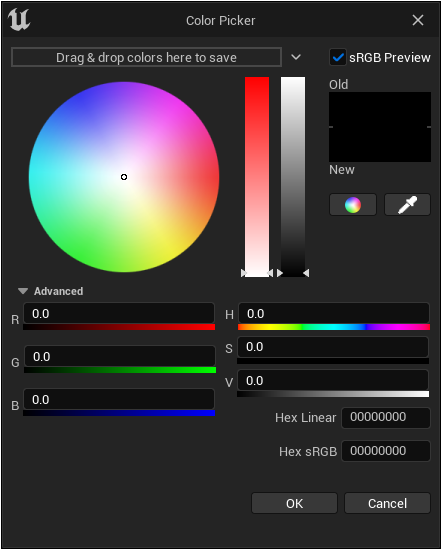
Task: Click the center of the color wheel
Action: 124,177
